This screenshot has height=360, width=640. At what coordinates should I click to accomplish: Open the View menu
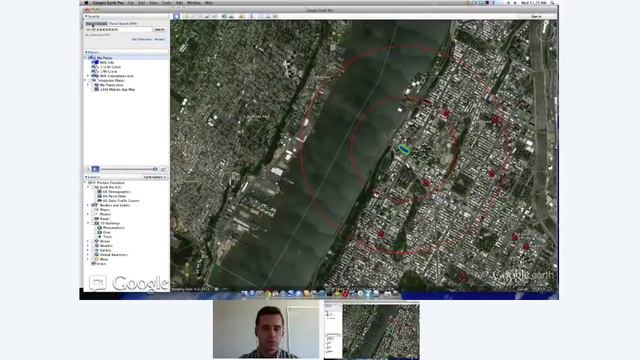[x=153, y=2]
